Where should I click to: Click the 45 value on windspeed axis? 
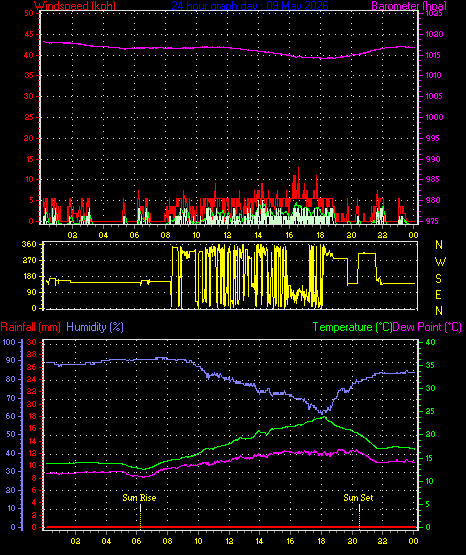pyautogui.click(x=29, y=34)
